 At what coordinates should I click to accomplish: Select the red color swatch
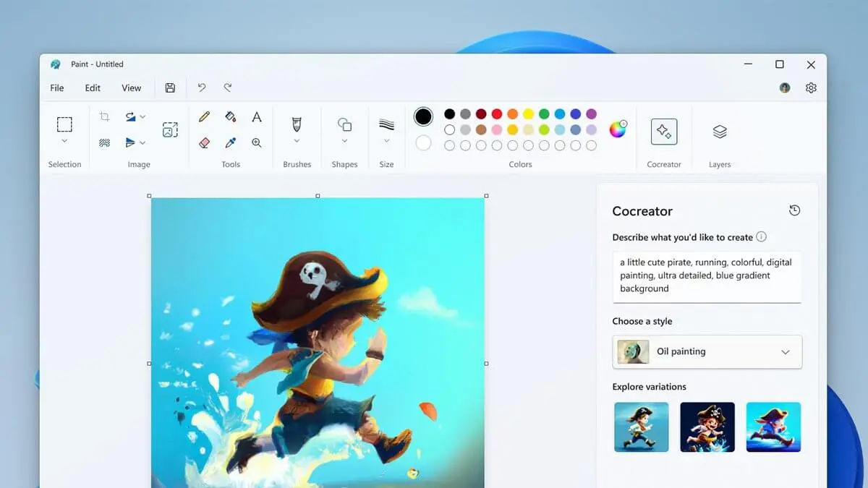[x=496, y=114]
